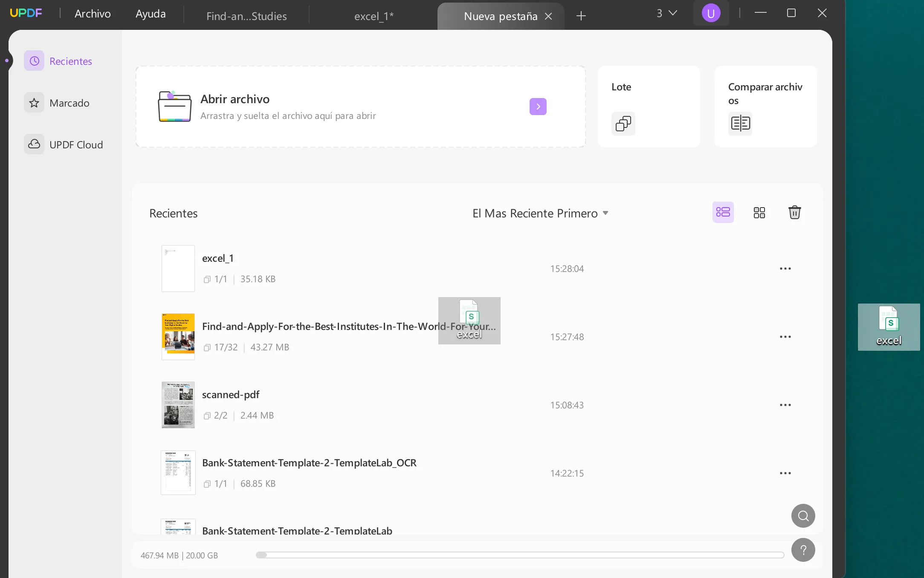Screen dimensions: 924x578
Task: Open Bank-Statement-Template-2-TemplateLab_OCR thumbnail
Action: (178, 473)
